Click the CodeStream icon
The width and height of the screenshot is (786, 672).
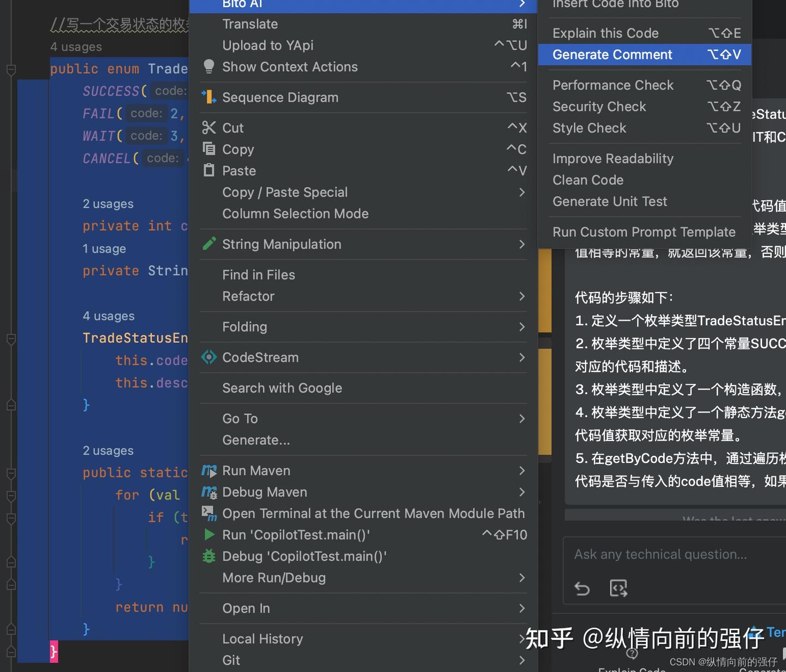click(x=209, y=357)
